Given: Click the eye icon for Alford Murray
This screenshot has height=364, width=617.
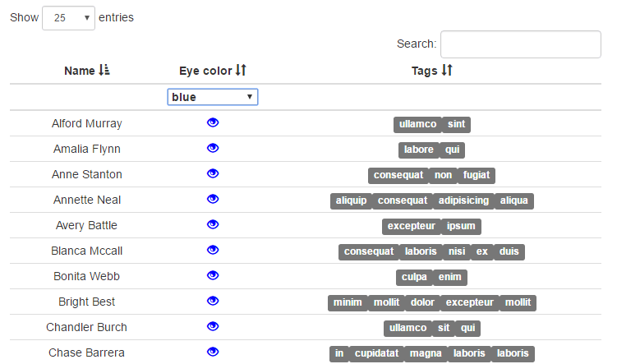Looking at the screenshot, I should coord(213,122).
